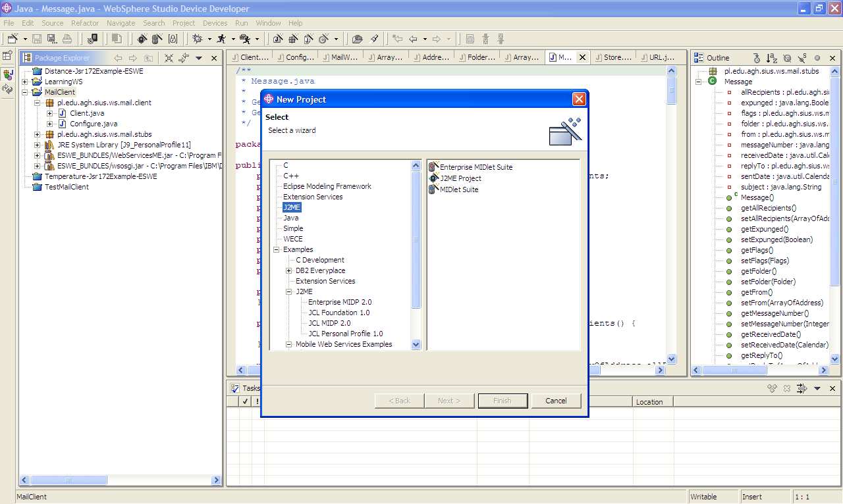843x504 pixels.
Task: Toggle Hide Non-Public Members in Outline
Action: (x=817, y=58)
